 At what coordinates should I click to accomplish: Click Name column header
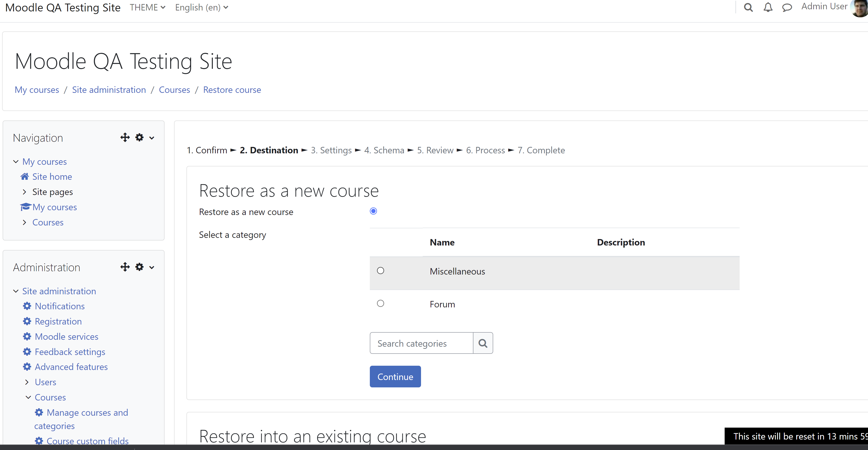point(442,242)
